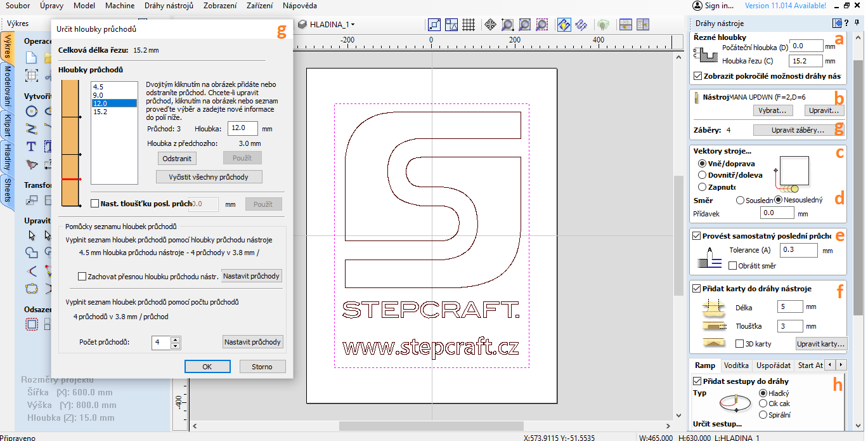
Task: Click the offset vectors icon under Odsazení
Action: pyautogui.click(x=32, y=324)
